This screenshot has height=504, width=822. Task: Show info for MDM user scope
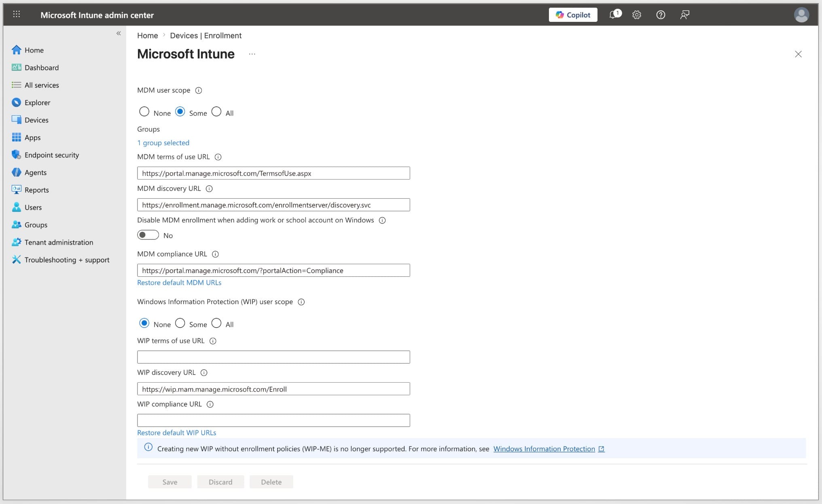pyautogui.click(x=199, y=90)
